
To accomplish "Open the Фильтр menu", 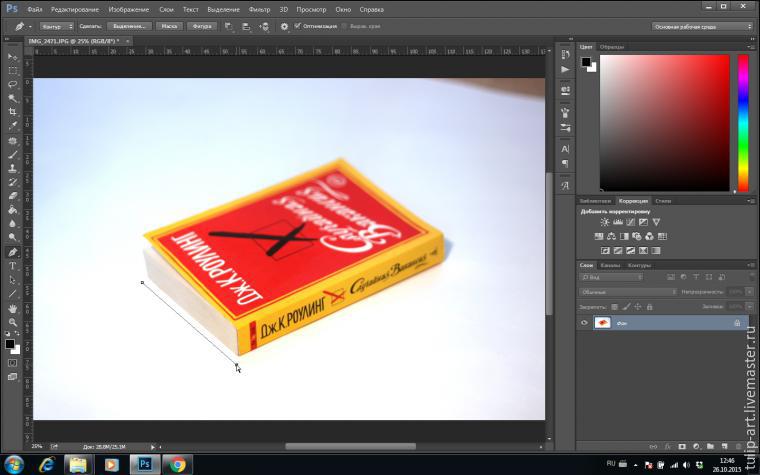I will (x=259, y=9).
